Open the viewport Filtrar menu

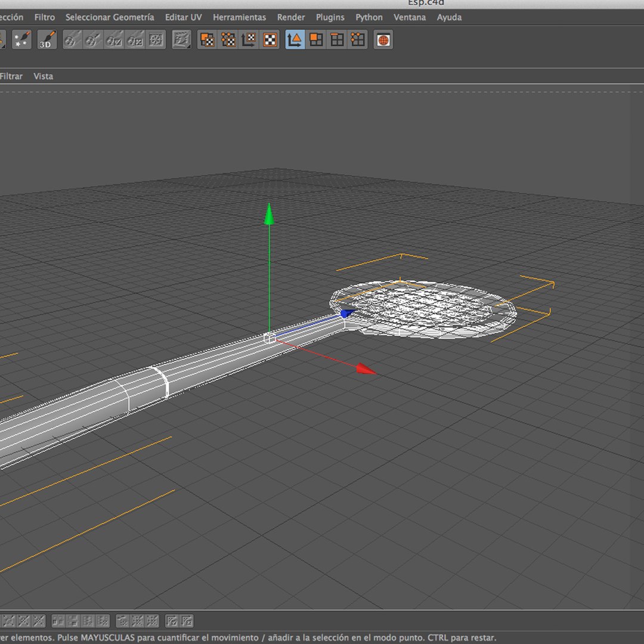click(x=11, y=76)
